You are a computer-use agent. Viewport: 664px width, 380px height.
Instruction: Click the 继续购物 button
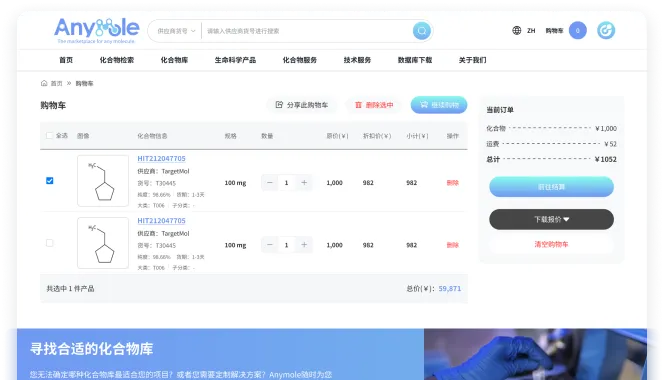(439, 105)
